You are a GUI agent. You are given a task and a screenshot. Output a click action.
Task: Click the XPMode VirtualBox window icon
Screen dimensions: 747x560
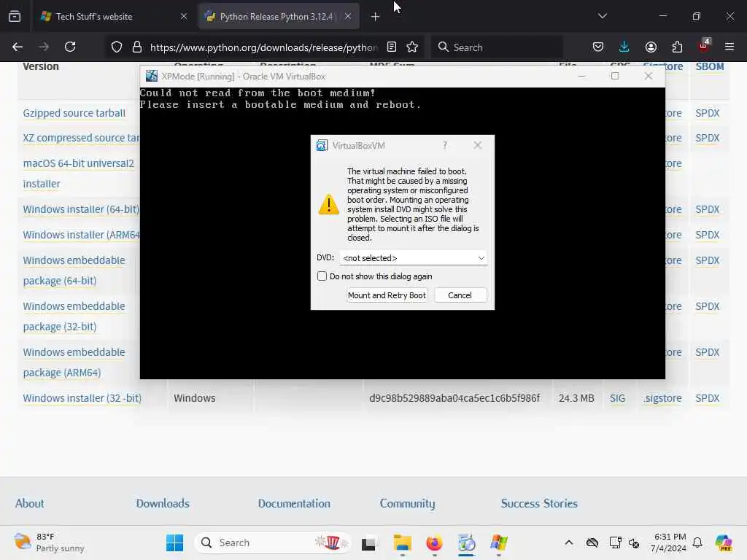152,76
